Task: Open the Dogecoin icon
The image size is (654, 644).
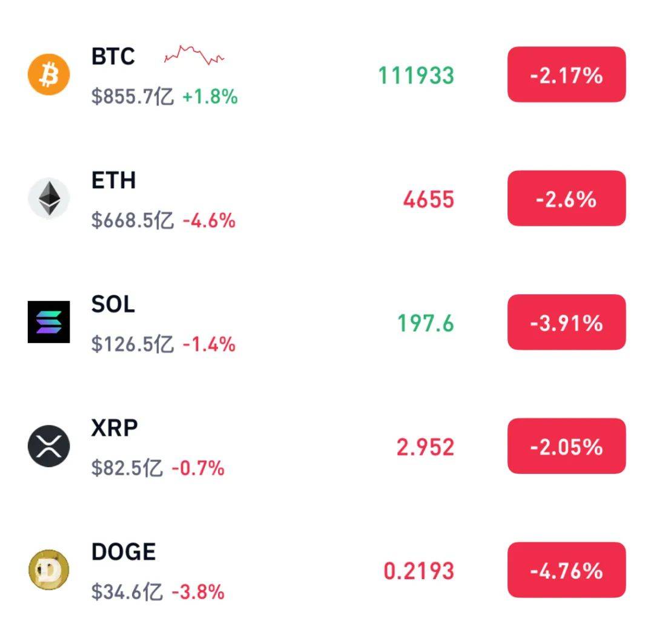Action: (49, 570)
